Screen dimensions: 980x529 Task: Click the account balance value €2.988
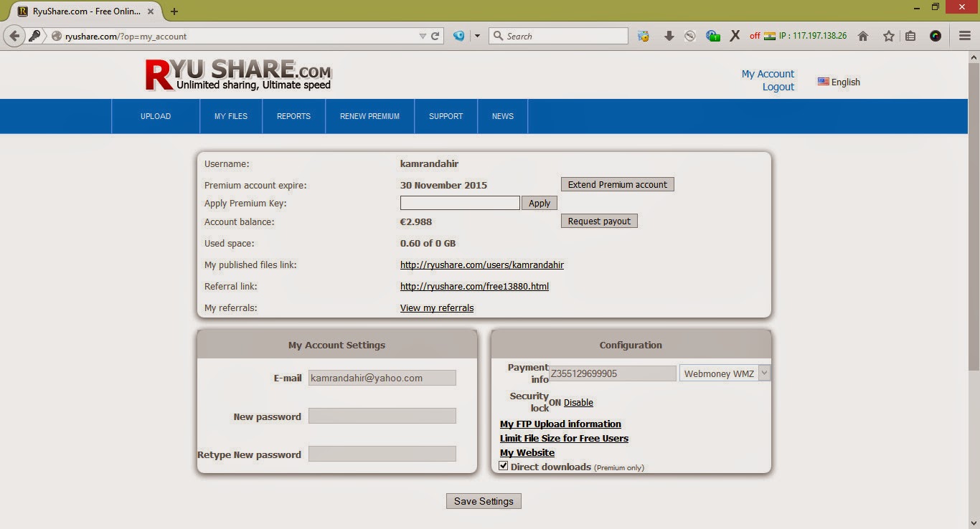416,222
